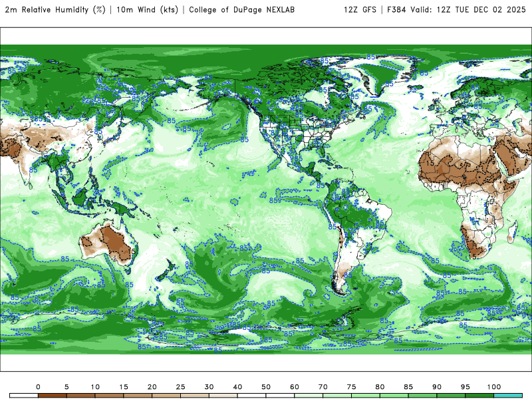This screenshot has height=399, width=532.
Task: Click the brown 5–10 colorbar swatch
Action: (x=80, y=396)
